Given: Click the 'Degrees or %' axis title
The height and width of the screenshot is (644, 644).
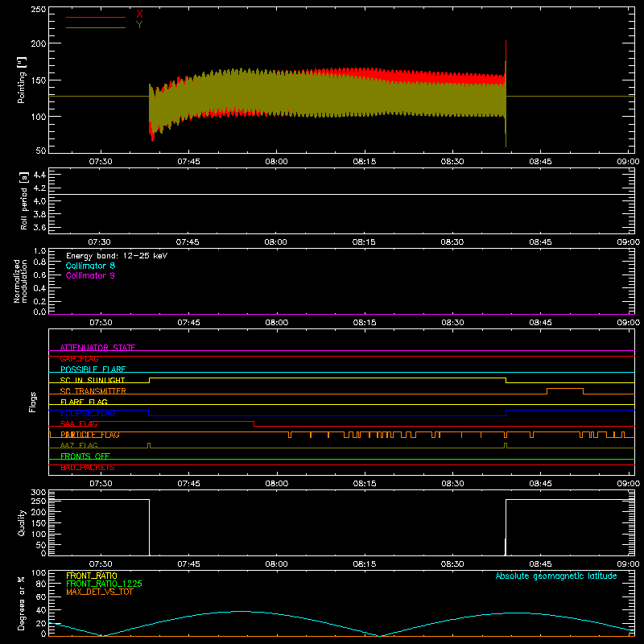Looking at the screenshot, I should (22, 603).
